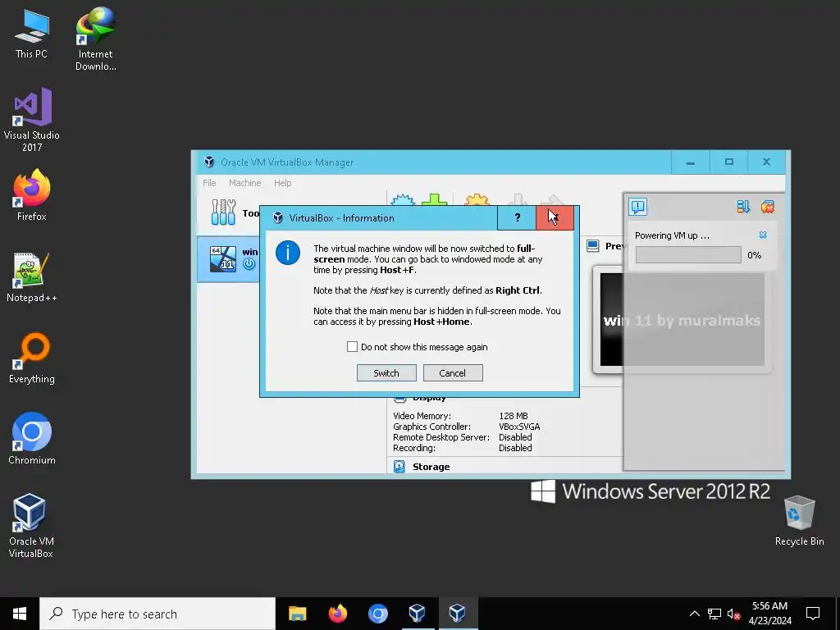Screen dimensions: 840x630
Task: Open Notepad++ desktop shortcut
Action: point(32,277)
